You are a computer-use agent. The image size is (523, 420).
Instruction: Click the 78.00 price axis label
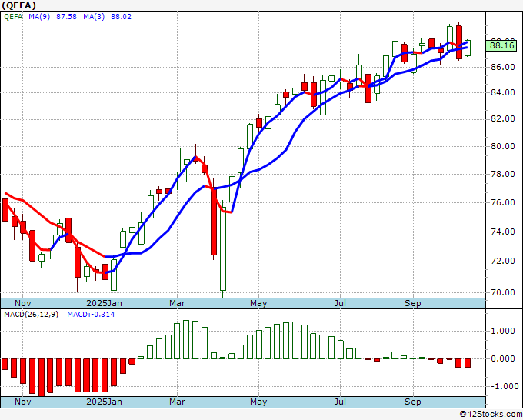[505, 174]
